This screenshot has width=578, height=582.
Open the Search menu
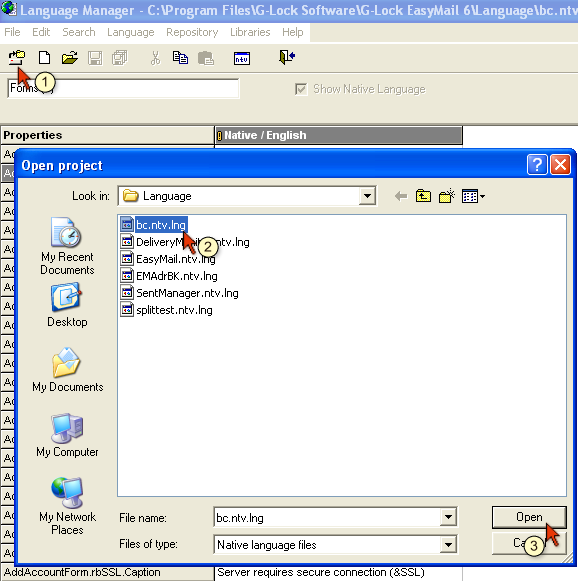click(x=79, y=32)
